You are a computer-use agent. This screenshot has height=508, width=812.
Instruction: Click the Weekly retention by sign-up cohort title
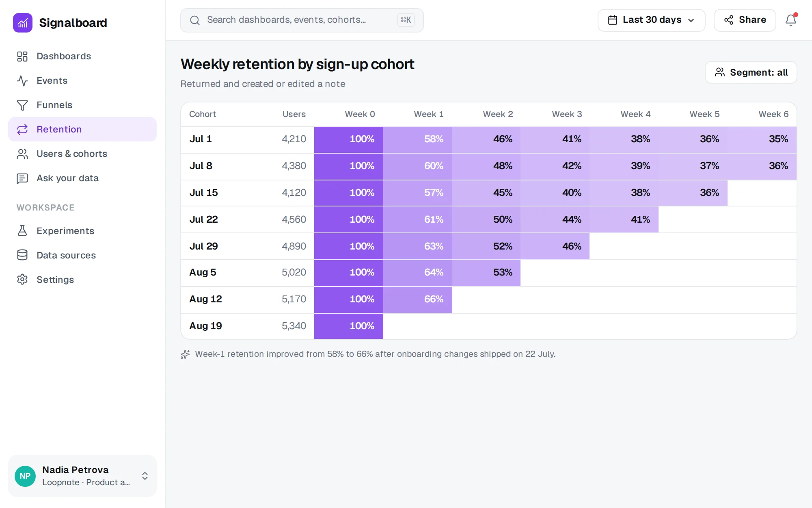click(298, 64)
